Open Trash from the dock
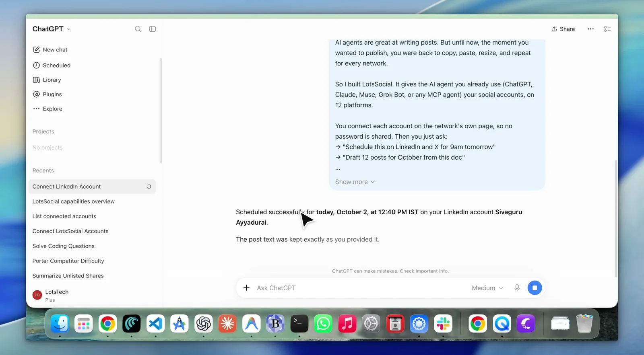 point(584,324)
